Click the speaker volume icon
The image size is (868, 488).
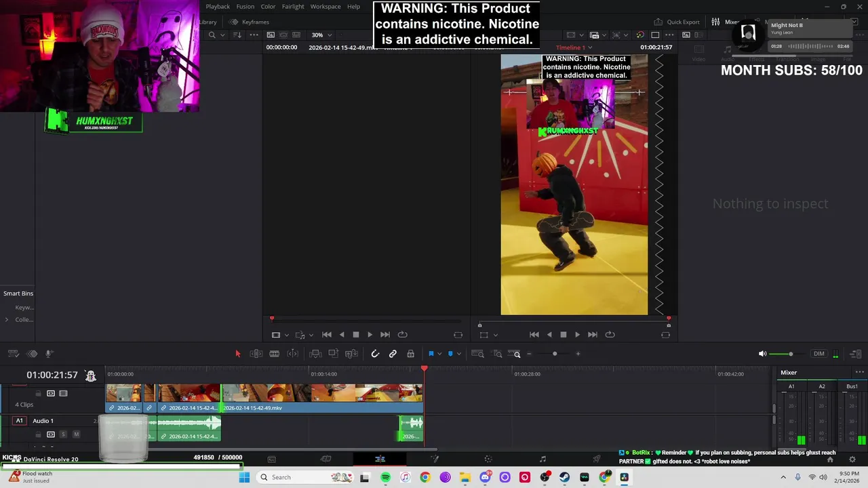coord(762,354)
